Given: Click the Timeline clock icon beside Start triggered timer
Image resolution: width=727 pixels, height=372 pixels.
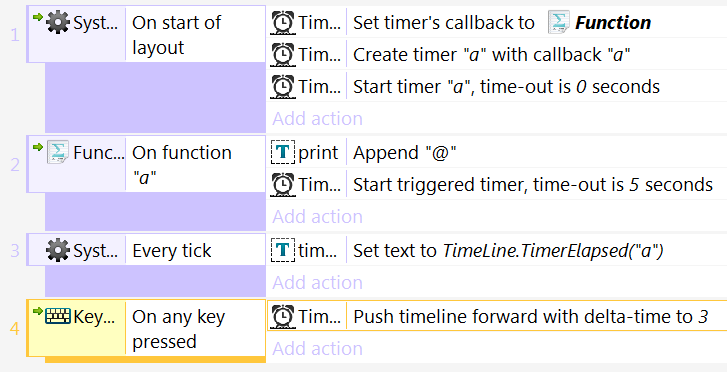Looking at the screenshot, I should (x=282, y=185).
